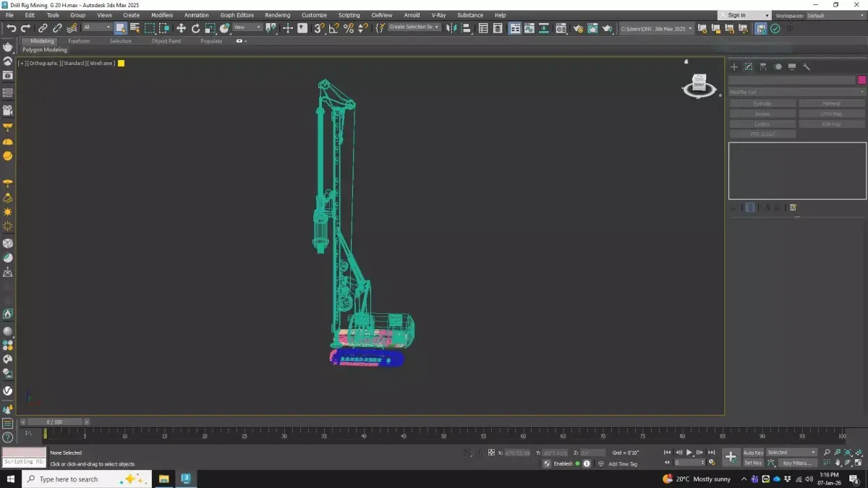Enable Auto Key animation mode

[753, 453]
